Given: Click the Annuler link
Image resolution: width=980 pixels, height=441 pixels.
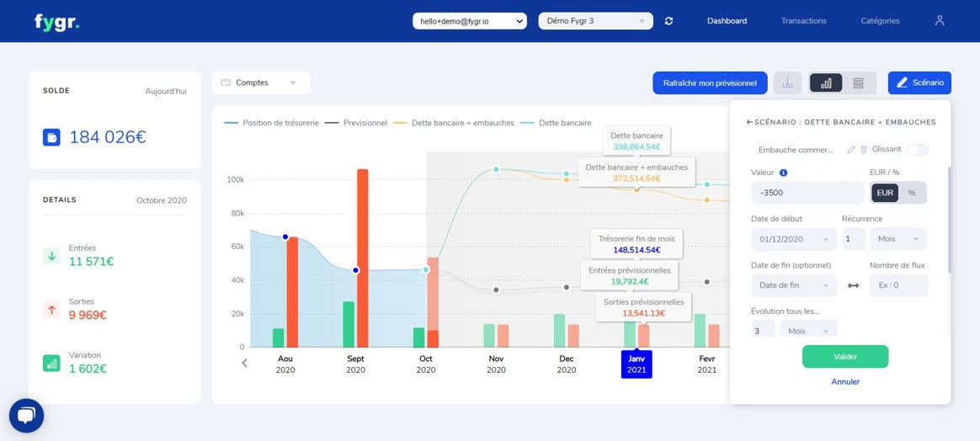Looking at the screenshot, I should (x=845, y=381).
